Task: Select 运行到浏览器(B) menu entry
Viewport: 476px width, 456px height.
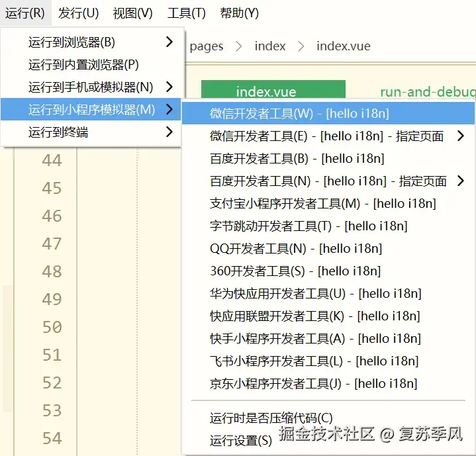Action: click(x=91, y=42)
